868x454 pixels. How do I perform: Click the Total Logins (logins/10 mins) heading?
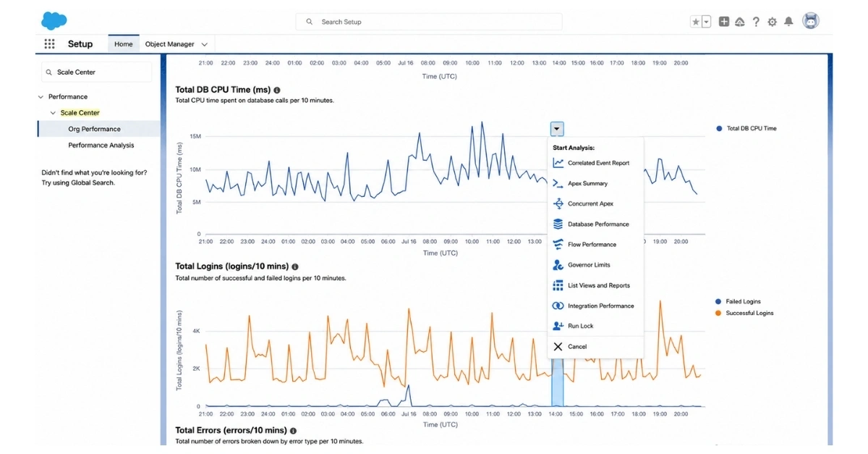[231, 266]
